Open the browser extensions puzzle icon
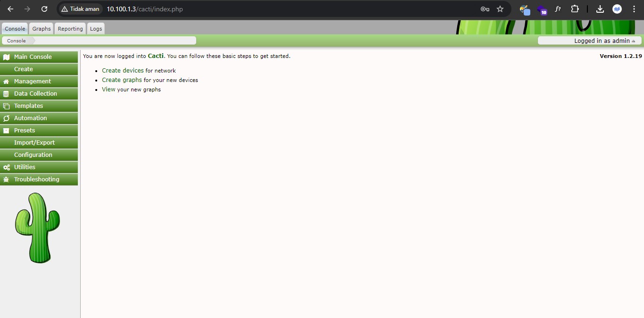 pos(575,9)
